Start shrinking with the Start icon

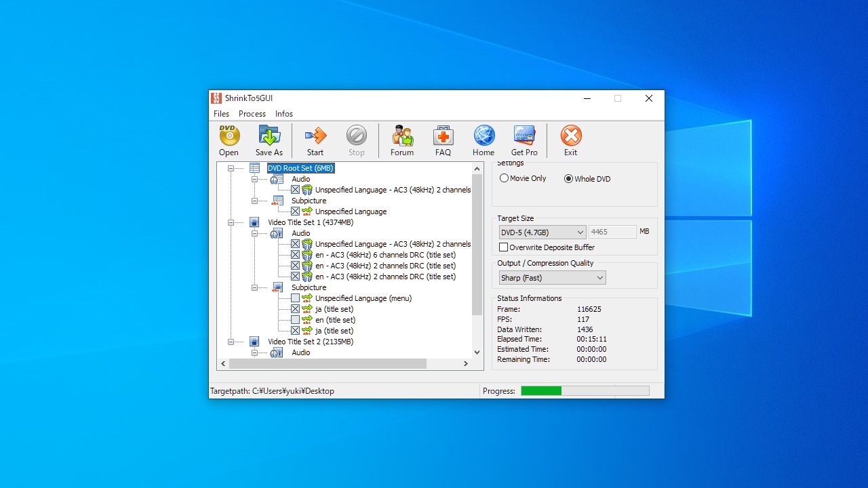tap(315, 135)
